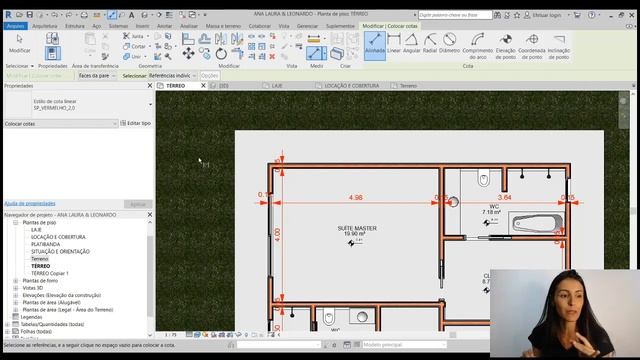Screen dimensions: 640x360
Task: Expand the Plantas de forro node
Action: point(16,281)
